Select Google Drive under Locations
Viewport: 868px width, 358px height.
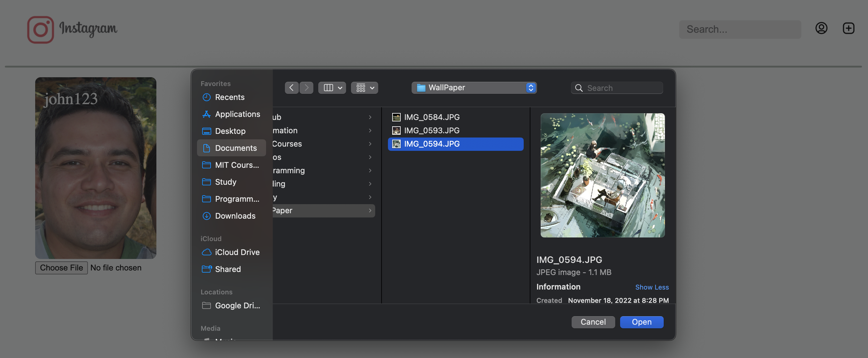237,306
